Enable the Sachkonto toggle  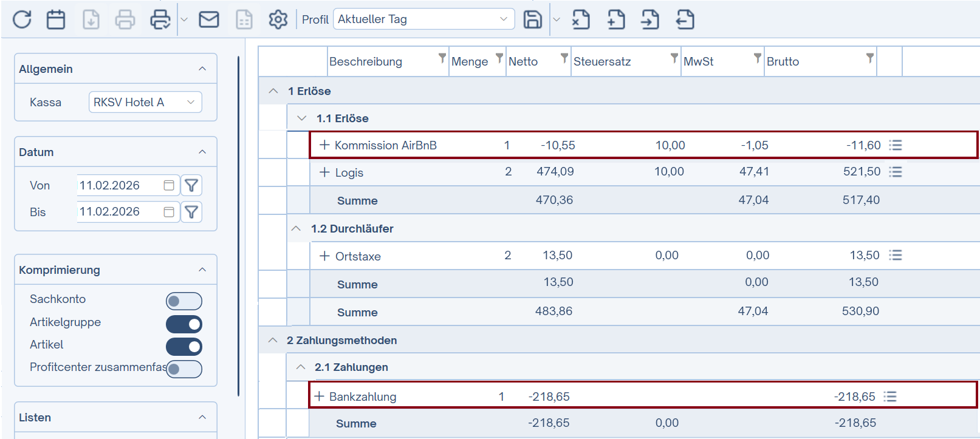183,301
